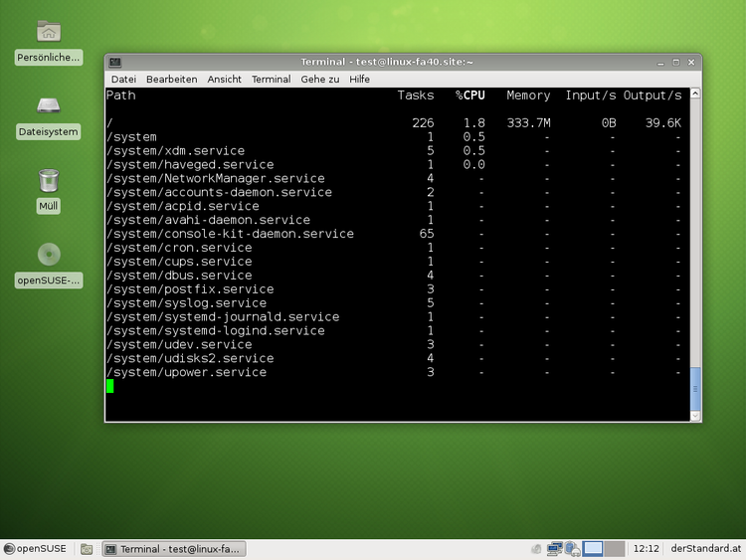Open the Datei menu
Image resolution: width=746 pixels, height=560 pixels.
point(123,80)
